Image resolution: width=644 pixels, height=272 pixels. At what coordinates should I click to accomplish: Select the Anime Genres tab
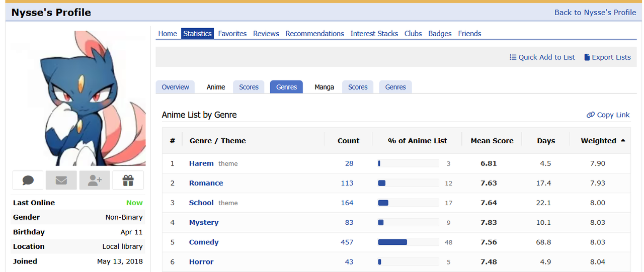[286, 87]
